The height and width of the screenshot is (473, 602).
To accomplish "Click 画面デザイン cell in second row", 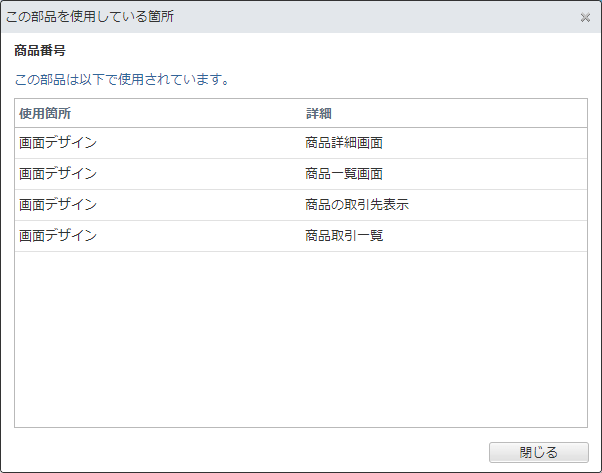I will pyautogui.click(x=58, y=174).
